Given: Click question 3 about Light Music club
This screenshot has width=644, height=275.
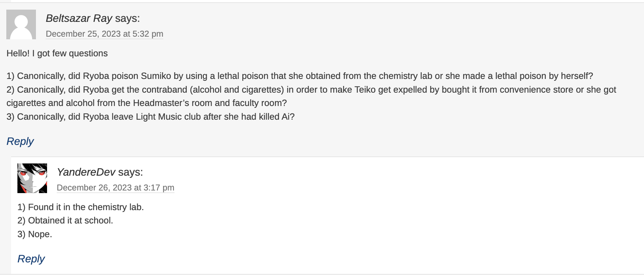Looking at the screenshot, I should point(150,117).
